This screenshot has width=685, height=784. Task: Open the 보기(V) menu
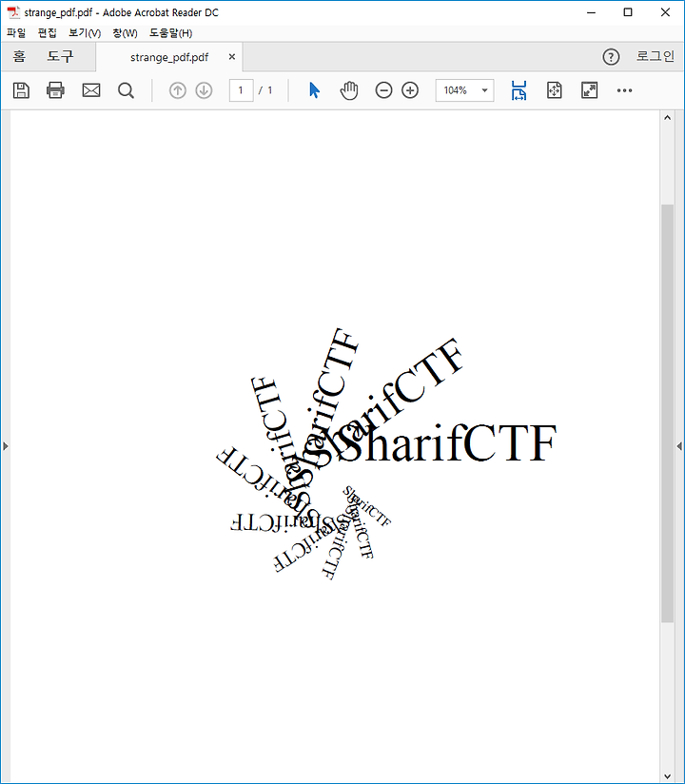85,33
